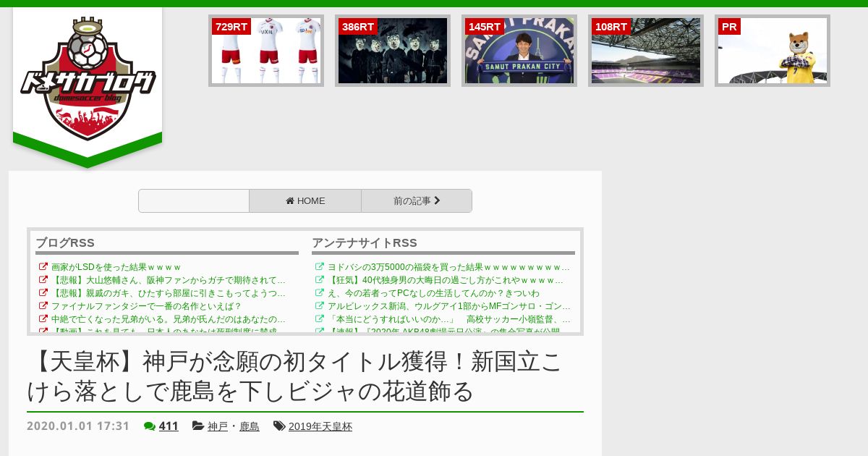
Task: Click external-link icon beside 中絶で亡くなった兄弟 row
Action: click(x=43, y=318)
